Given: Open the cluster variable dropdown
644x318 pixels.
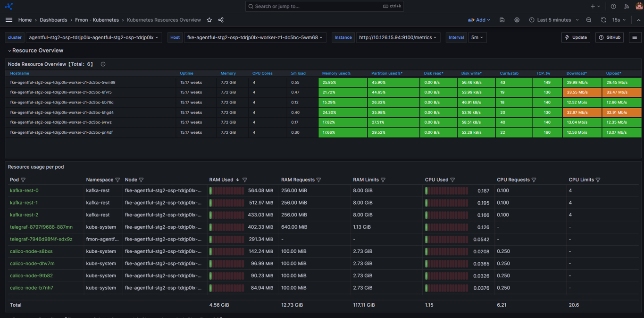Looking at the screenshot, I should tap(93, 37).
